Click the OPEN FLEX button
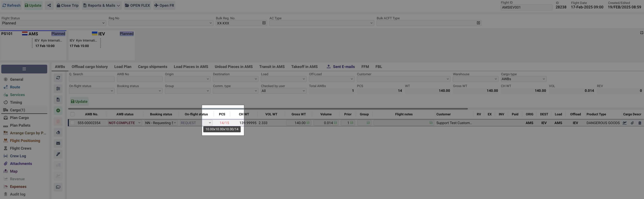 click(x=137, y=5)
